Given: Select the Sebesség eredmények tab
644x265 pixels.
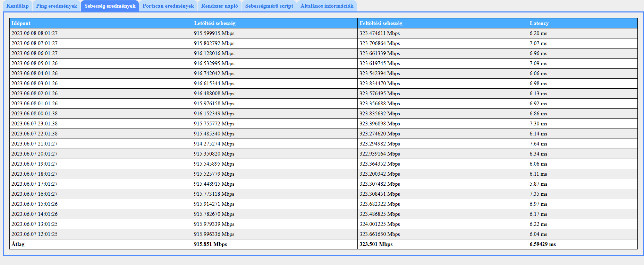Looking at the screenshot, I should pos(110,6).
